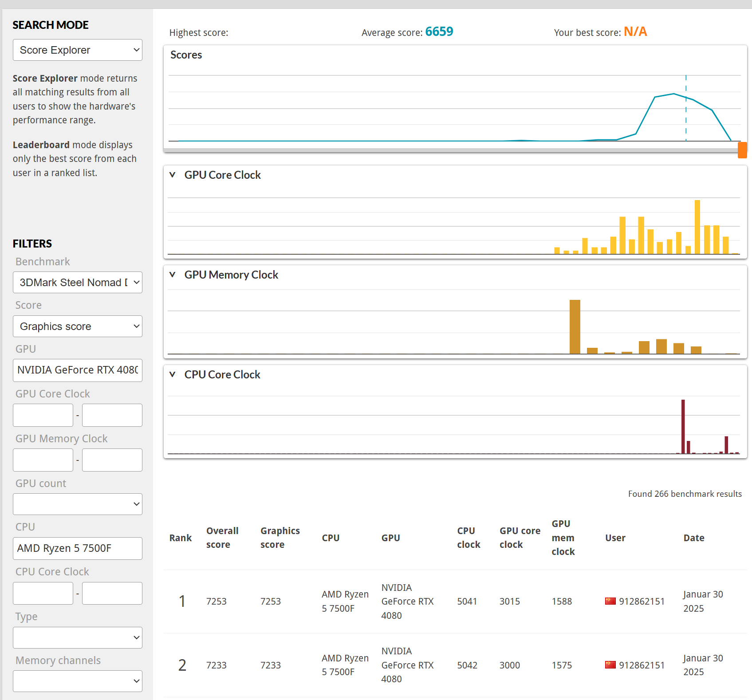Viewport: 752px width, 700px height.
Task: Click the Found 266 benchmark results text
Action: pyautogui.click(x=685, y=494)
